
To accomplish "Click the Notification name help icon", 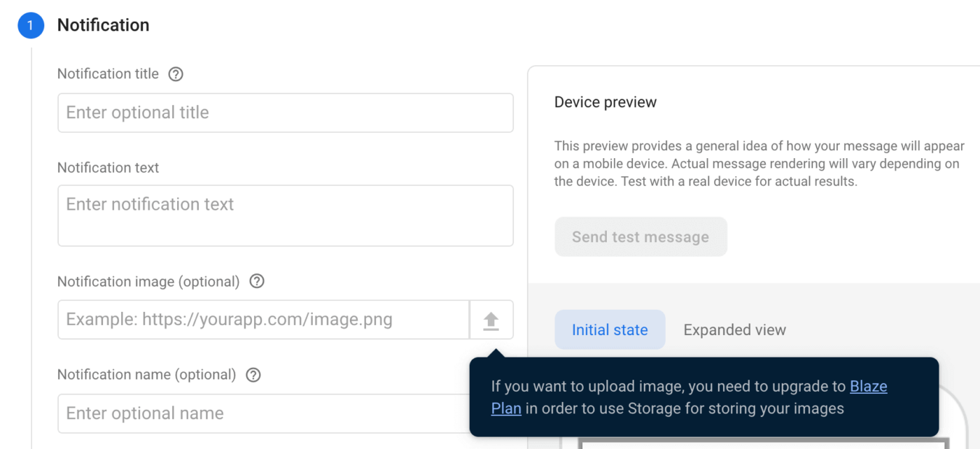I will point(253,375).
